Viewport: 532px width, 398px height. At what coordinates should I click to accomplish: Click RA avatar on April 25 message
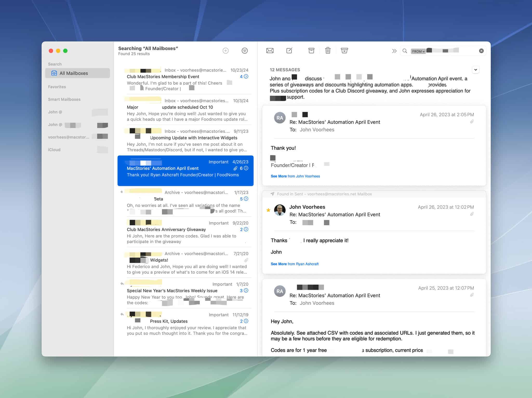pyautogui.click(x=280, y=291)
